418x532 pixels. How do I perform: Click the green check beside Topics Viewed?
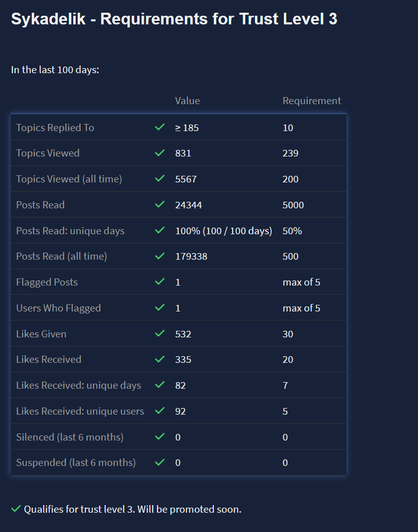159,153
